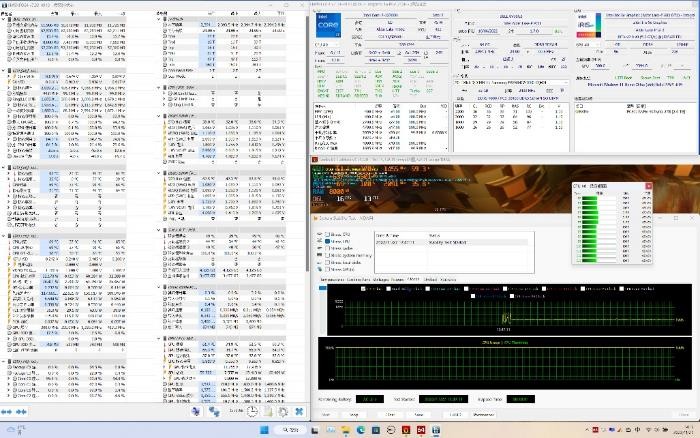This screenshot has height=438, width=700.
Task: Click the HWiNFO clock logging timer icon
Action: coord(254,412)
